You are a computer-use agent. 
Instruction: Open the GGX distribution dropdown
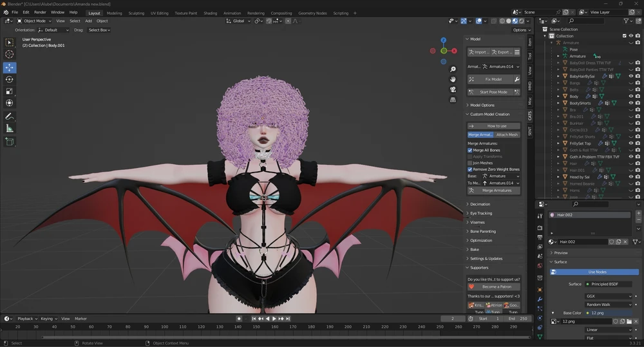[609, 296]
